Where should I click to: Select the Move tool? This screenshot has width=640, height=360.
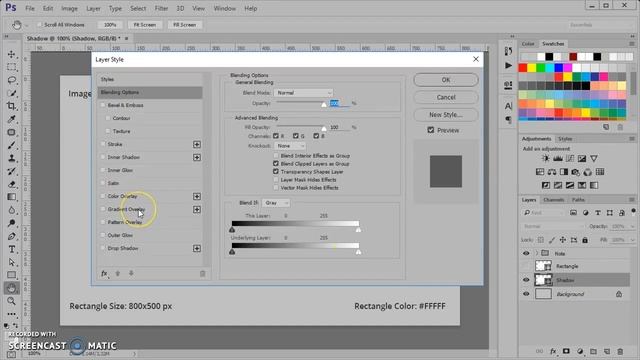coord(11,54)
